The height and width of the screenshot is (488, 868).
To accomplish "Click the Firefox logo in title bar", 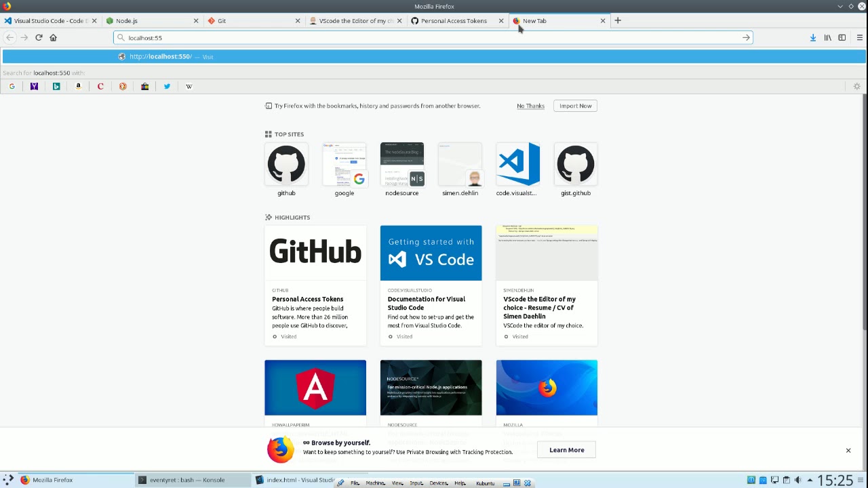I will click(x=6, y=6).
